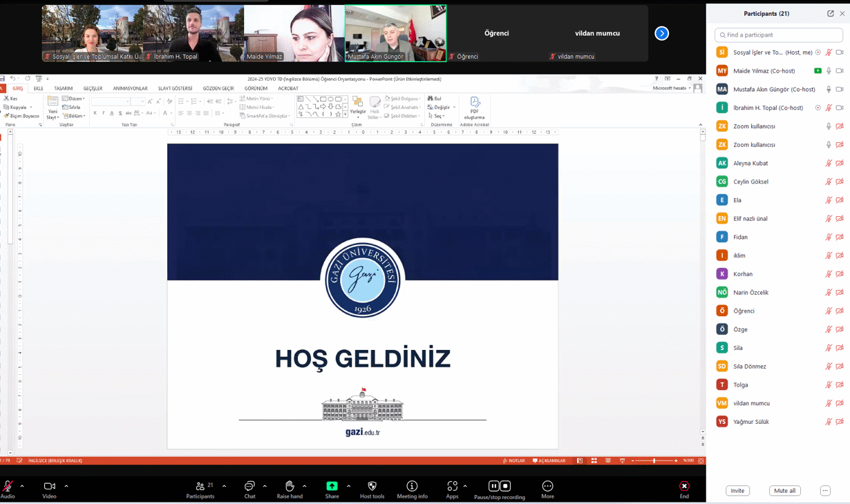This screenshot has height=504, width=850.
Task: Expand Apps options arrow
Action: pos(465,486)
